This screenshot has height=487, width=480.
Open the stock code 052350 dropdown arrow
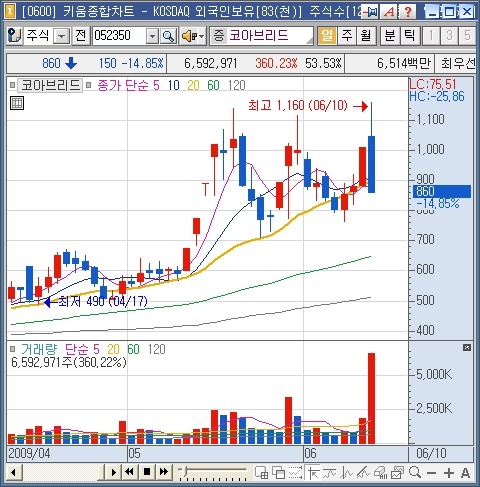152,36
